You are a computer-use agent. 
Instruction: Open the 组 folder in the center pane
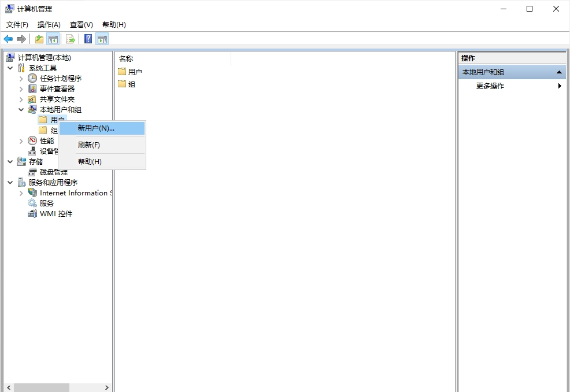131,84
